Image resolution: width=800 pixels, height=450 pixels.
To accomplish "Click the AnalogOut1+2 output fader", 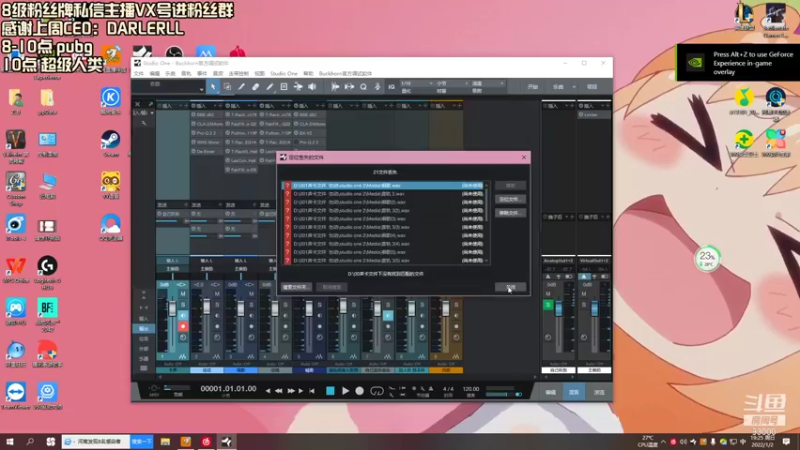I will 559,308.
